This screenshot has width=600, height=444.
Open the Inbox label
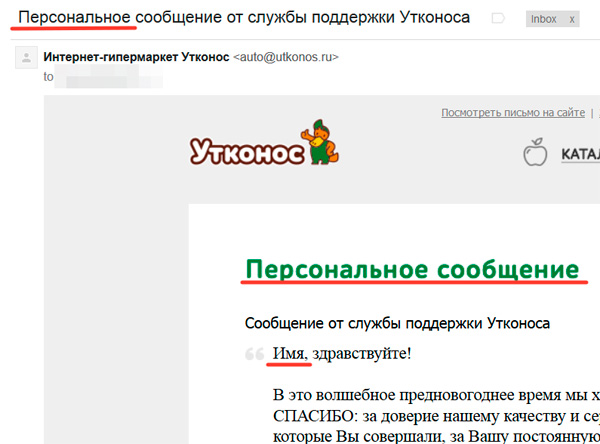(x=543, y=19)
